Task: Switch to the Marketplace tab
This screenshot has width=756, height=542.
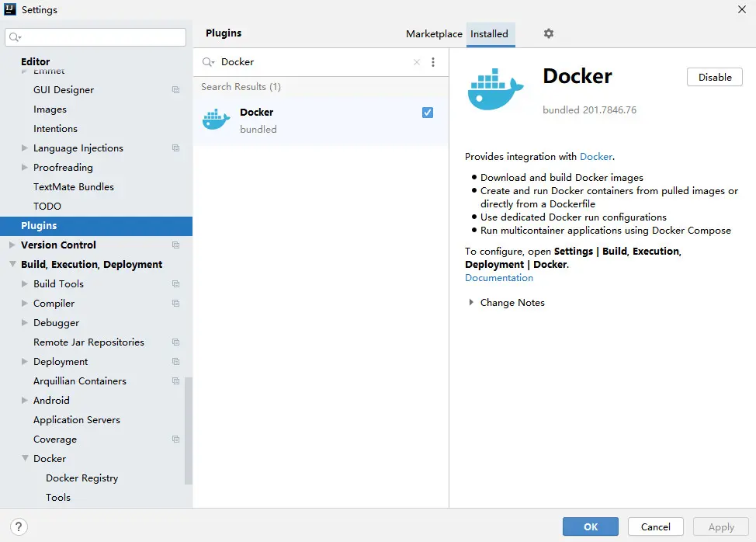Action: (434, 33)
